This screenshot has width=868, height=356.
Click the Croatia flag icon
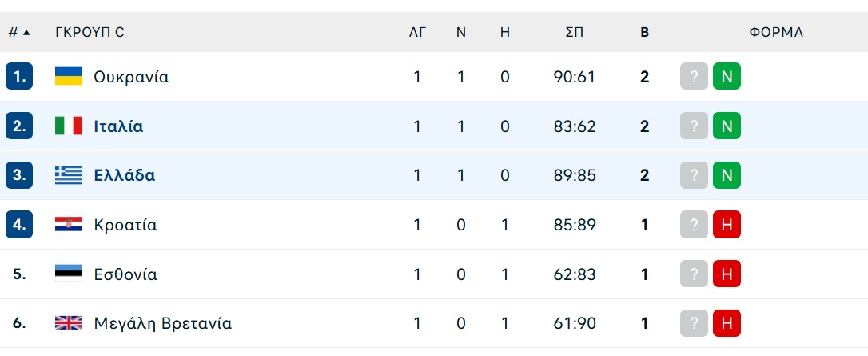tap(69, 225)
